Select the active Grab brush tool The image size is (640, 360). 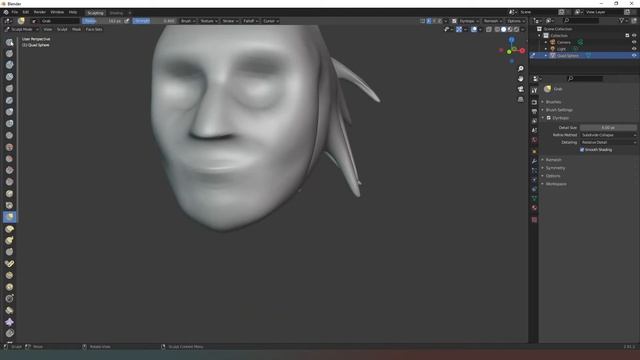(9, 217)
